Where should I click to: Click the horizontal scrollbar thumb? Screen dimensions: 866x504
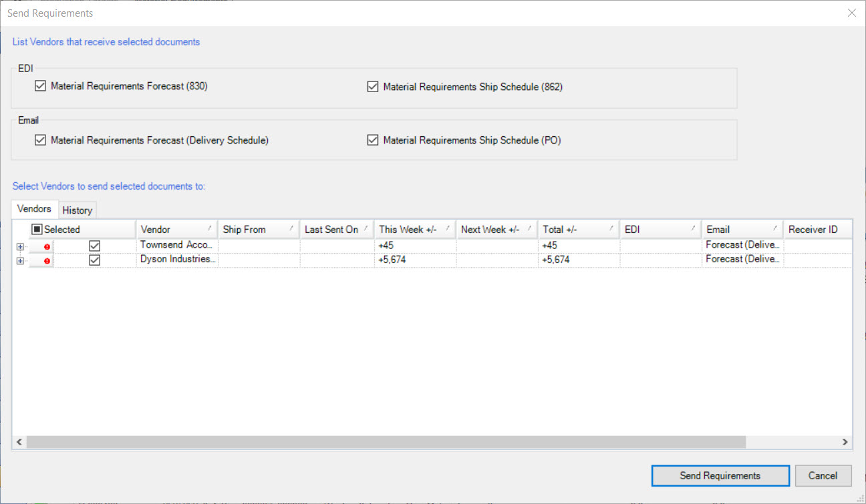click(x=386, y=442)
